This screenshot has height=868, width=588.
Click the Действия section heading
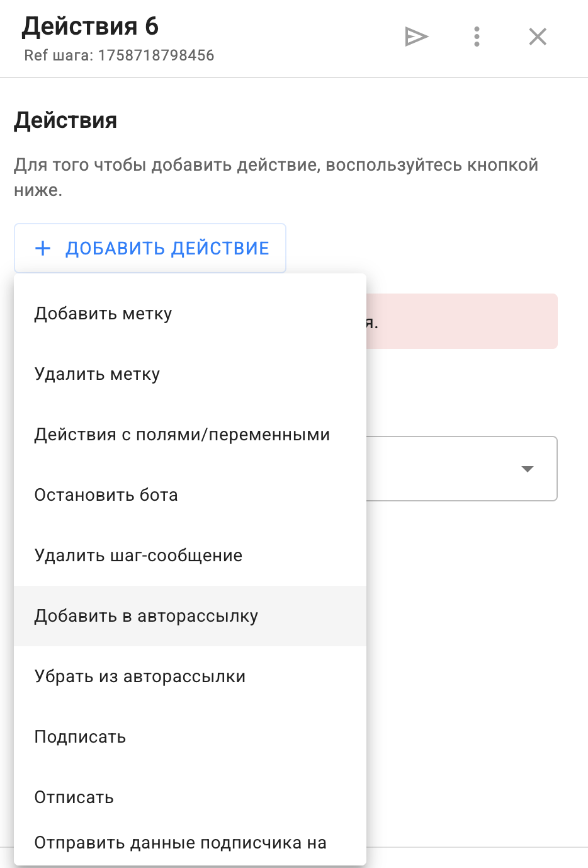65,120
